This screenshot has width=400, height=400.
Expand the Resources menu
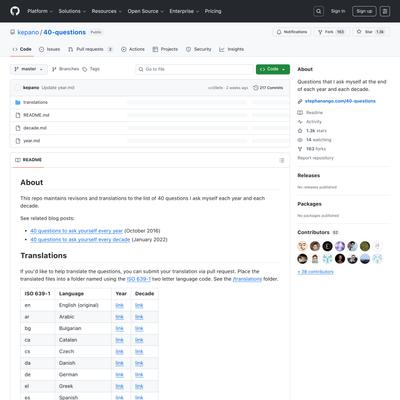point(106,11)
